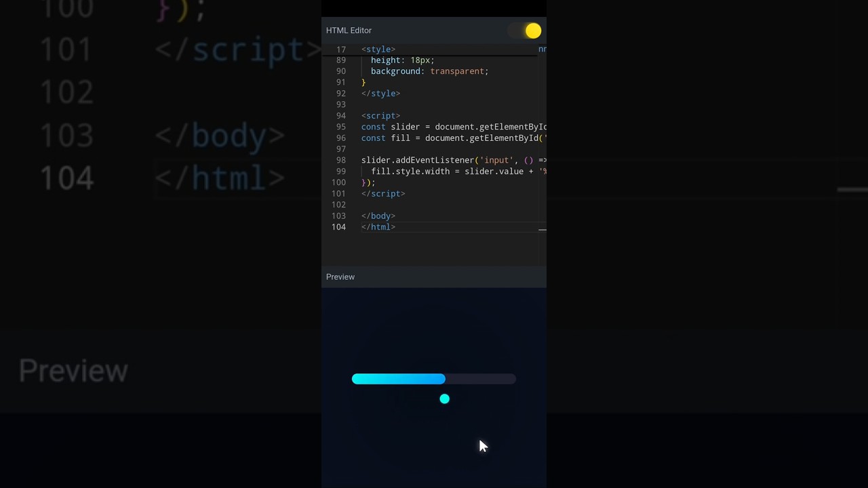
Task: Click the closing brace on line 91
Action: coord(363,83)
